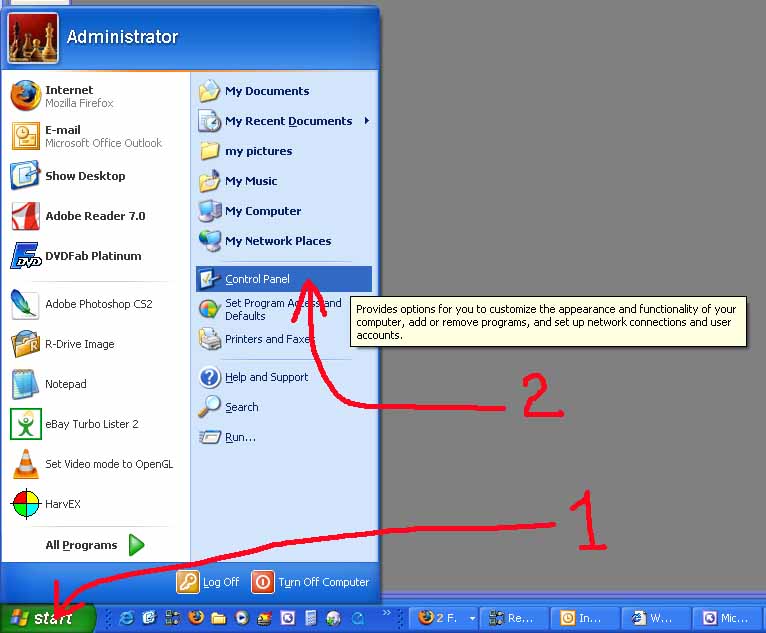The height and width of the screenshot is (633, 766).
Task: Open the My Documents folder icon
Action: [x=210, y=91]
